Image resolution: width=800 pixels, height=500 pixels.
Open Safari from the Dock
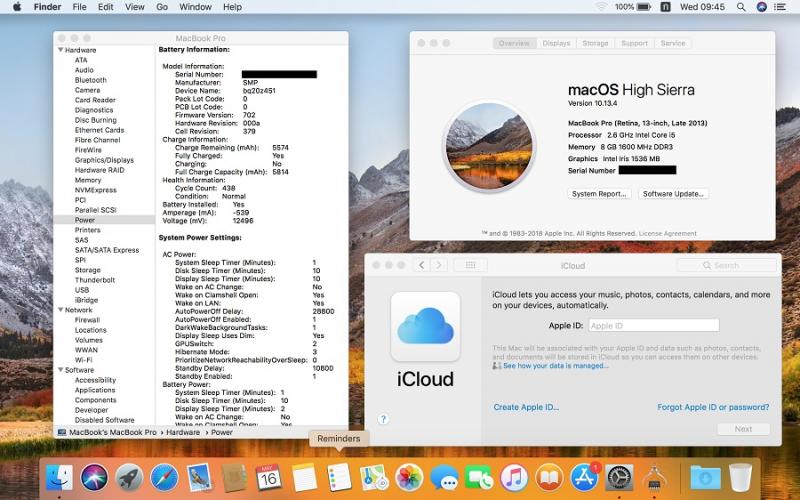[x=164, y=478]
